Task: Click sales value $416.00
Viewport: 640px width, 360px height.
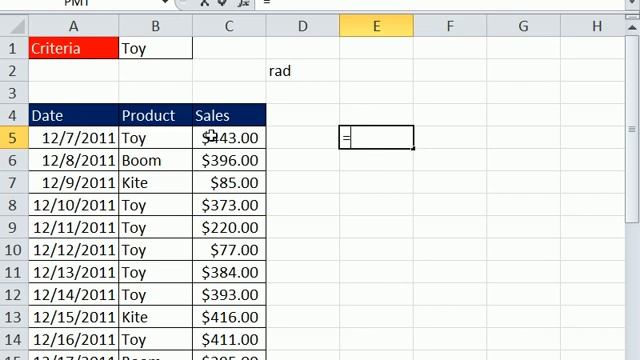Action: pyautogui.click(x=229, y=318)
